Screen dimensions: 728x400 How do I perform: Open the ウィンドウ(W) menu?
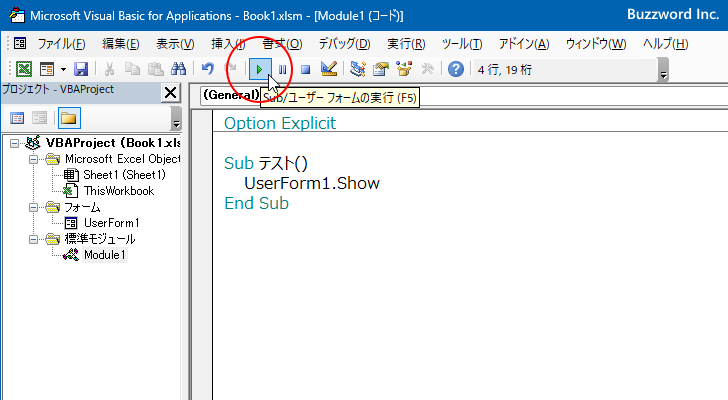pos(596,44)
